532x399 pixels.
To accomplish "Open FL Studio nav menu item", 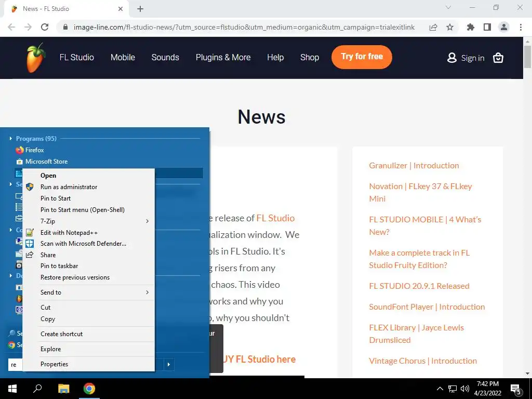I will coord(77,57).
